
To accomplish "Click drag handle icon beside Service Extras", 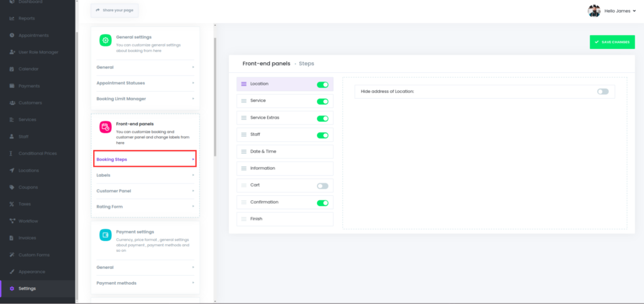I will (x=244, y=118).
